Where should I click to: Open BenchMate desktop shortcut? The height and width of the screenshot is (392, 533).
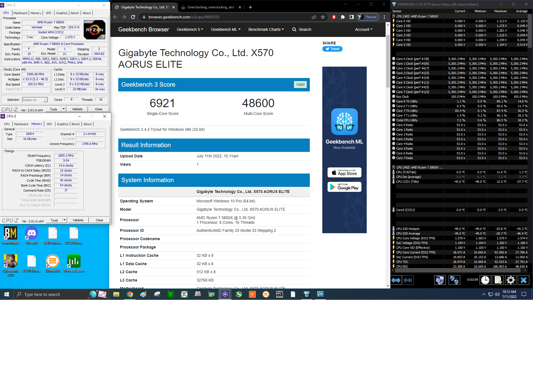pyautogui.click(x=11, y=235)
